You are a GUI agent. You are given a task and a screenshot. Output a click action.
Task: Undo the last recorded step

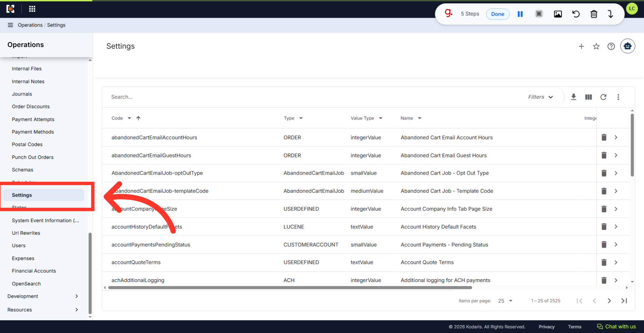[x=576, y=14]
